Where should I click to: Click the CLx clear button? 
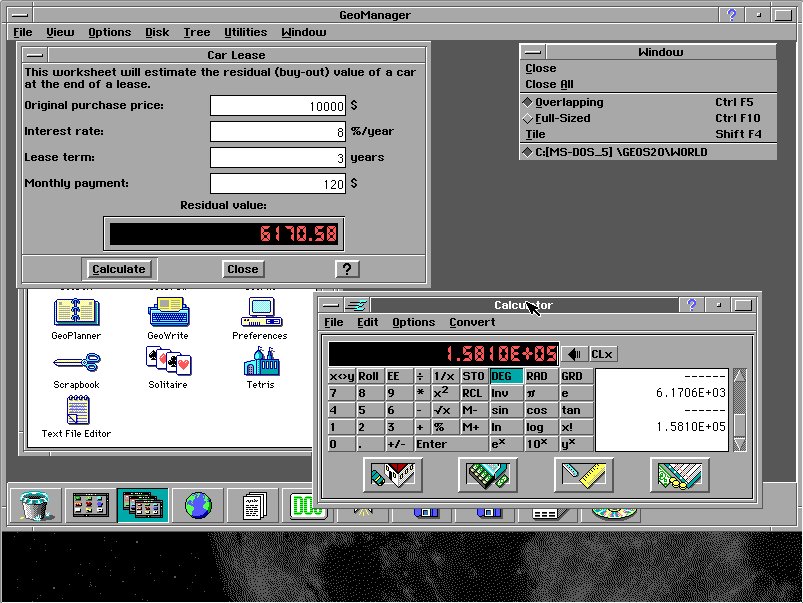point(602,354)
